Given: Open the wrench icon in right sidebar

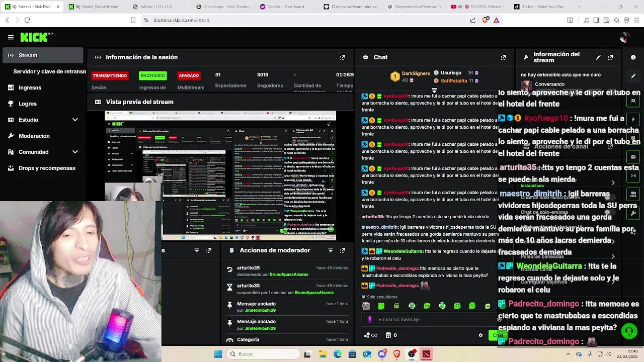Looking at the screenshot, I should pos(633,213).
